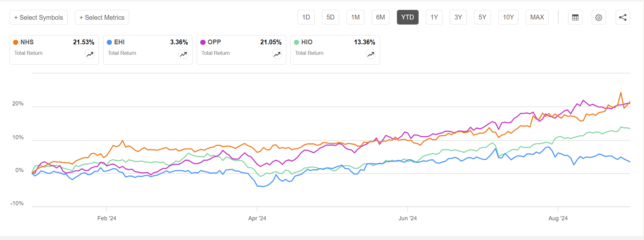644x240 pixels.
Task: Open Select Metrics picker
Action: tap(102, 18)
